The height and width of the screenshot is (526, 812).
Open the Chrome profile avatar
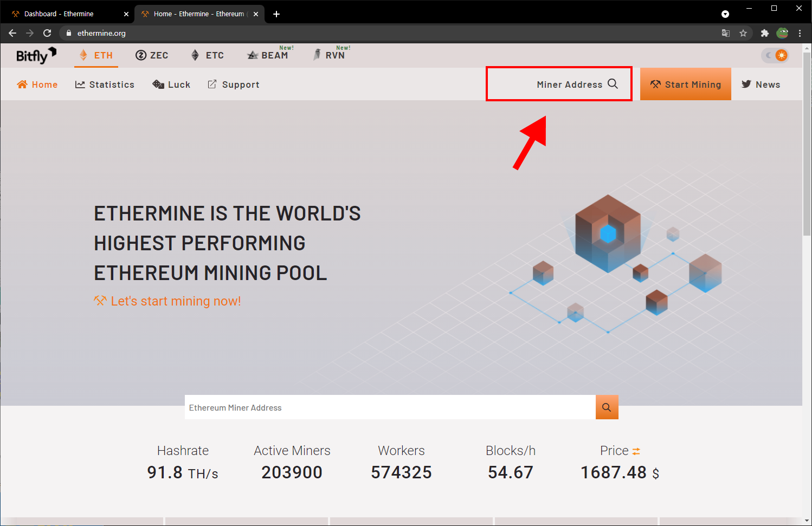tap(782, 33)
